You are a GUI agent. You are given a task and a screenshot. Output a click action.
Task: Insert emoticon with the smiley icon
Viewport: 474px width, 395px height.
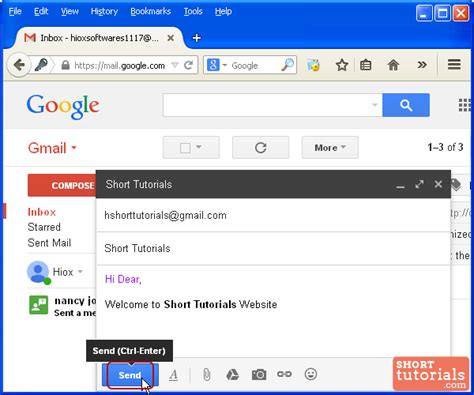(311, 374)
